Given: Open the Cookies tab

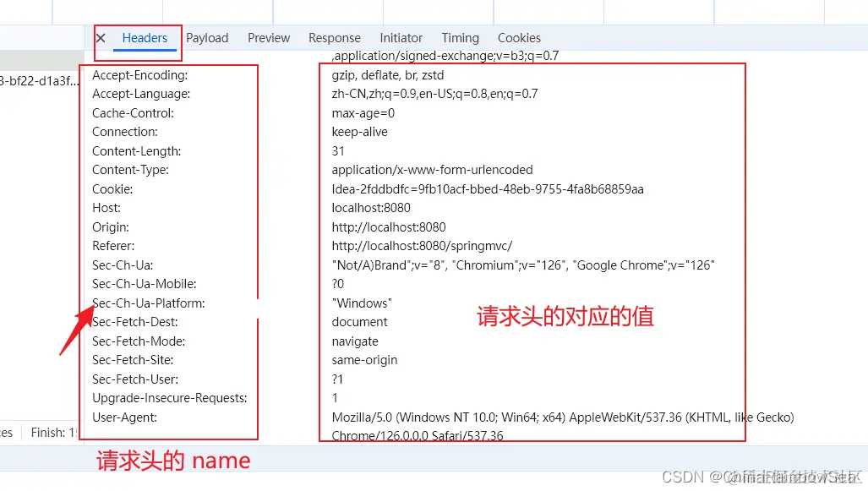Looking at the screenshot, I should pyautogui.click(x=519, y=38).
